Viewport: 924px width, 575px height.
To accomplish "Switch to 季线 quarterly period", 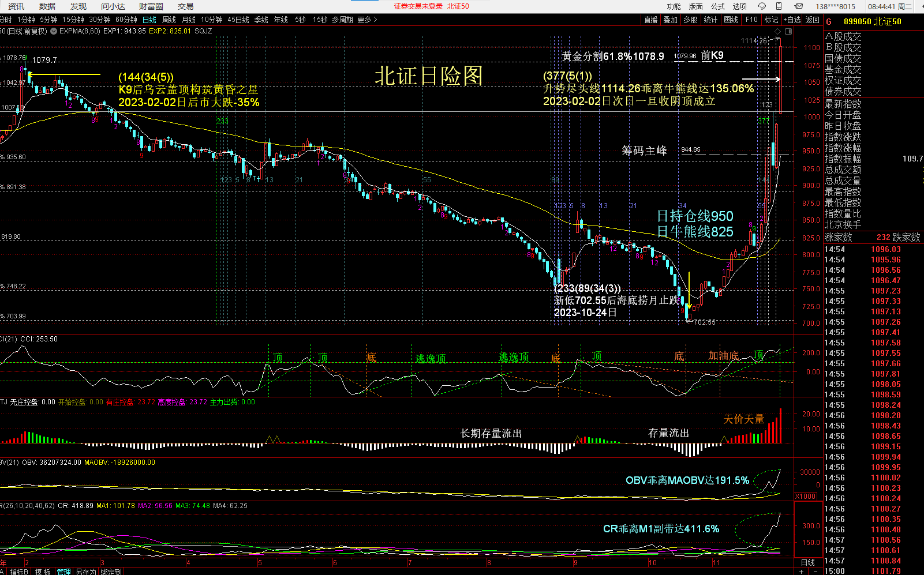I will coord(261,20).
